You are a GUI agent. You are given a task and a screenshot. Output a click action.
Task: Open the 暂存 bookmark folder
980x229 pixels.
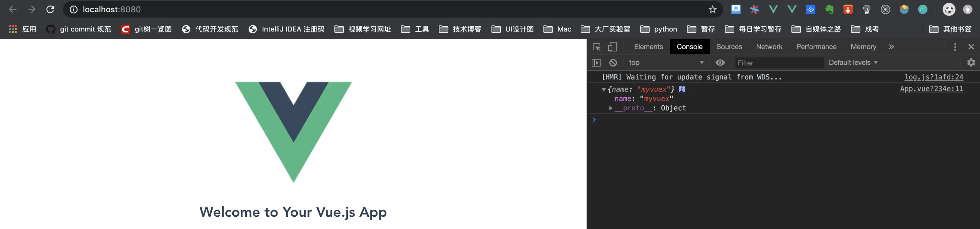click(x=701, y=29)
